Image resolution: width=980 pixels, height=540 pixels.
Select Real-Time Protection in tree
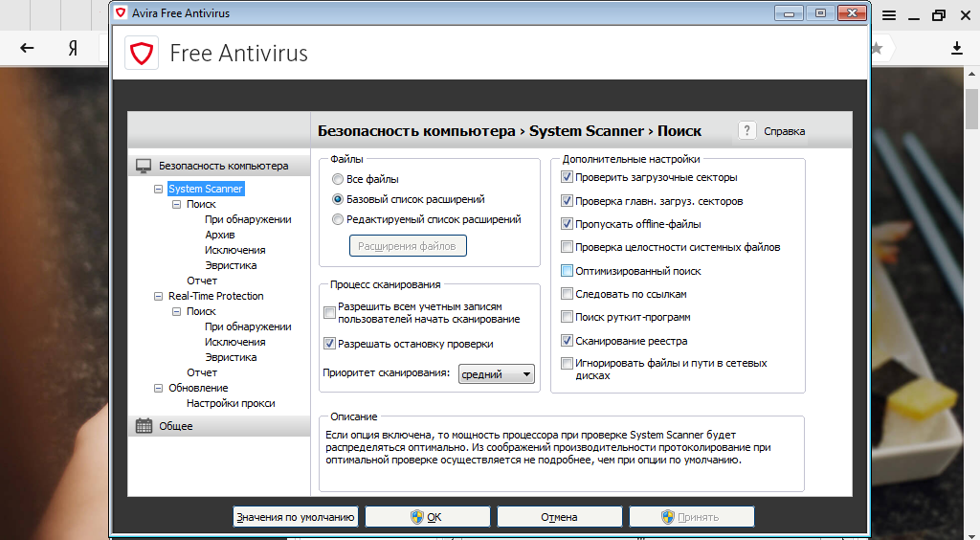pyautogui.click(x=215, y=296)
